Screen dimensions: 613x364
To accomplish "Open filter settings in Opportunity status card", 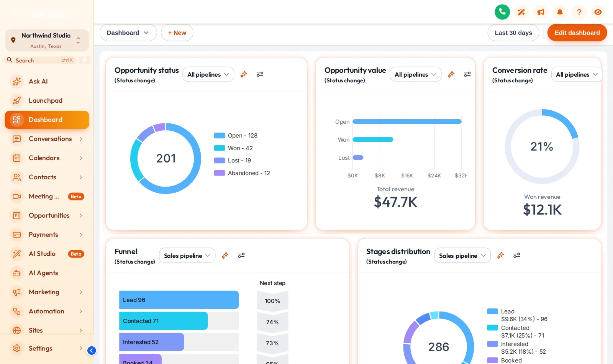I will pyautogui.click(x=260, y=74).
